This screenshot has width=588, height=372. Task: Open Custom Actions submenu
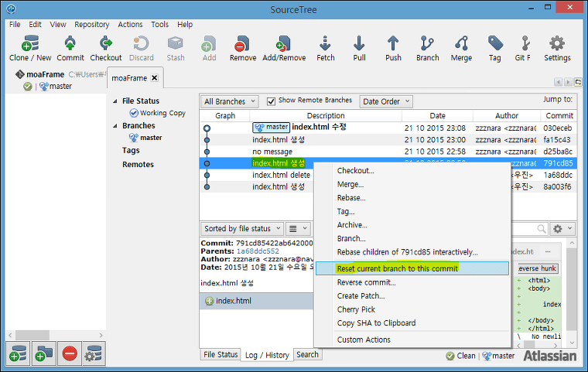tap(412, 340)
